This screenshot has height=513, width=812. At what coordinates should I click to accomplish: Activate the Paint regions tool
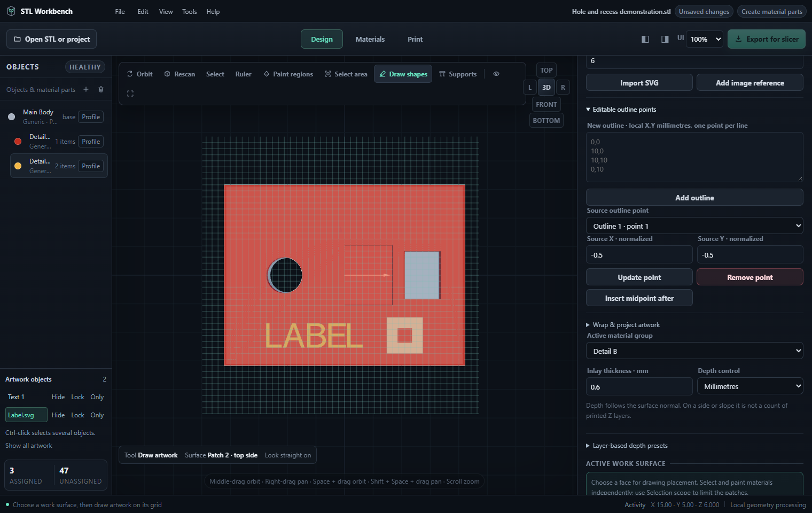coord(288,74)
